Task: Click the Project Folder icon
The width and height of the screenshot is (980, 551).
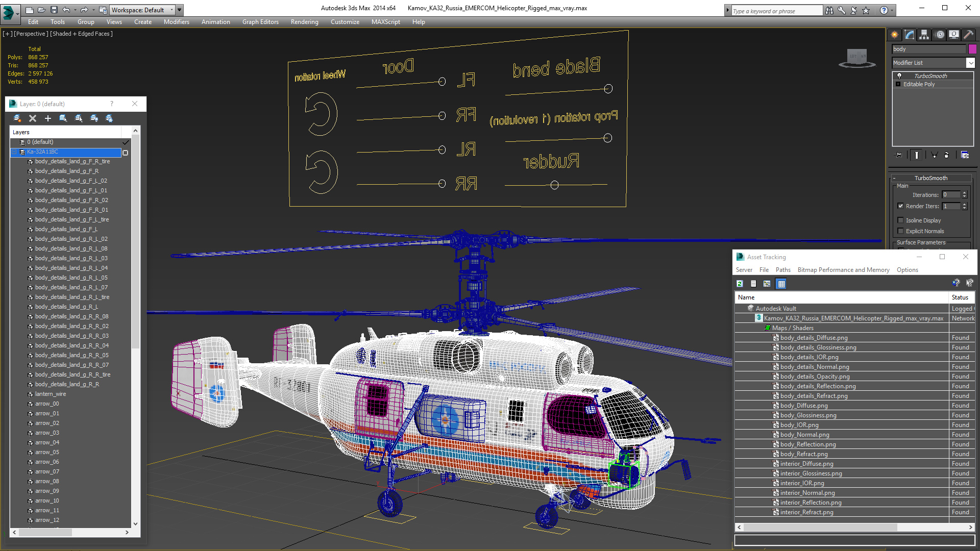Action: pos(103,10)
